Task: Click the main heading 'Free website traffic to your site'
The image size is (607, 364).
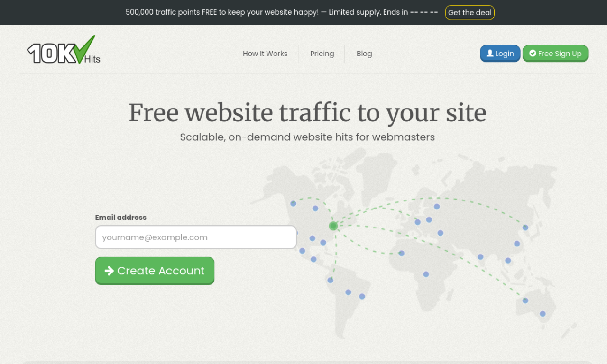Action: pos(307,113)
